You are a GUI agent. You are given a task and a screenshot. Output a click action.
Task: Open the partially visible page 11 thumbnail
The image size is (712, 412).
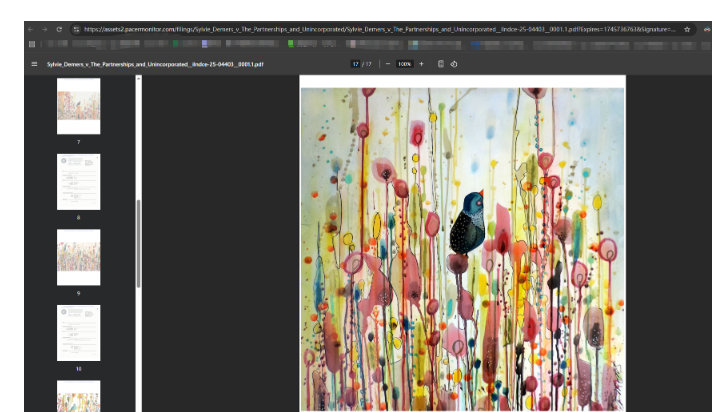point(79,396)
